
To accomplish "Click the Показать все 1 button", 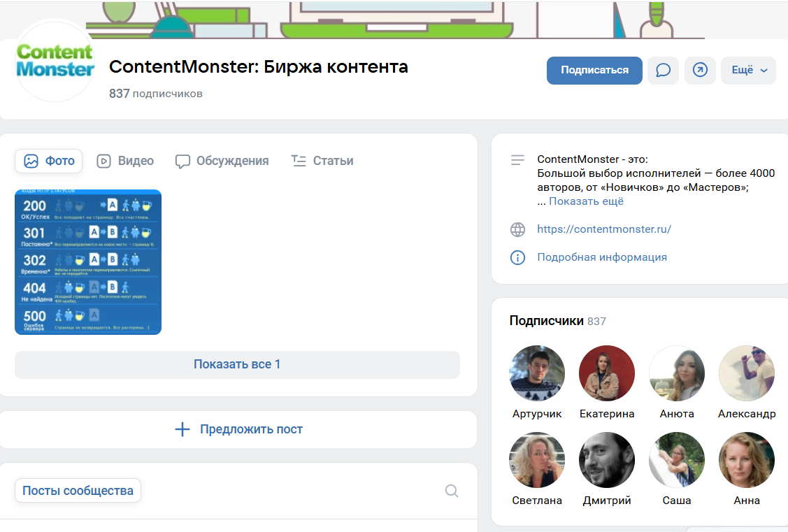I will click(237, 364).
